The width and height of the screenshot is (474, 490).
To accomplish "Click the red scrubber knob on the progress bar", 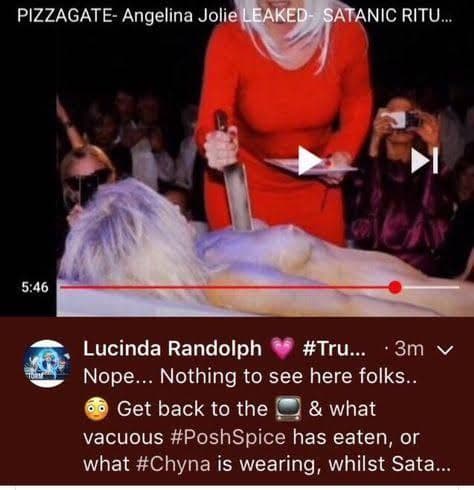I will point(395,287).
